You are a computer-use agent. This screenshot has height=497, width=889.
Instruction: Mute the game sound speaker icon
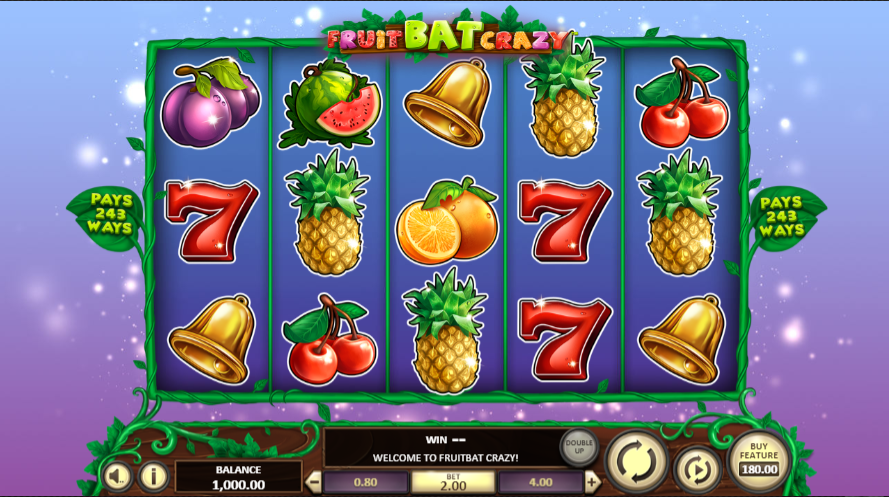tap(118, 476)
